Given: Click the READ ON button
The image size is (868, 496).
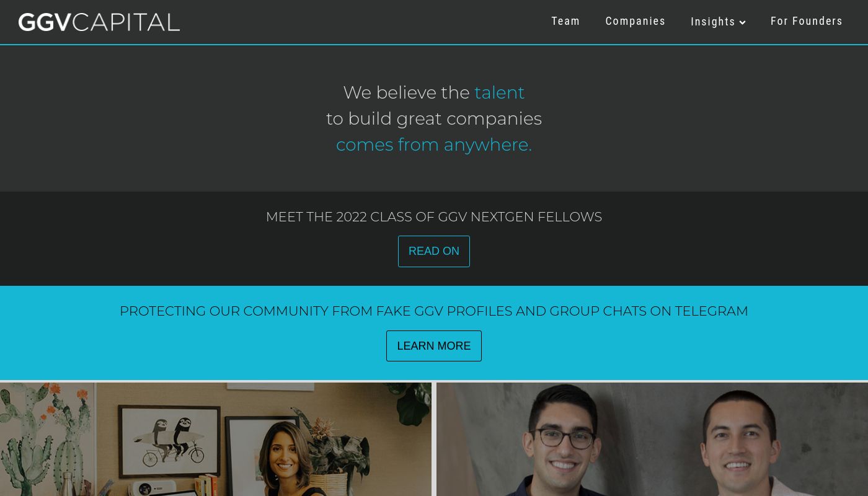Looking at the screenshot, I should [x=434, y=251].
